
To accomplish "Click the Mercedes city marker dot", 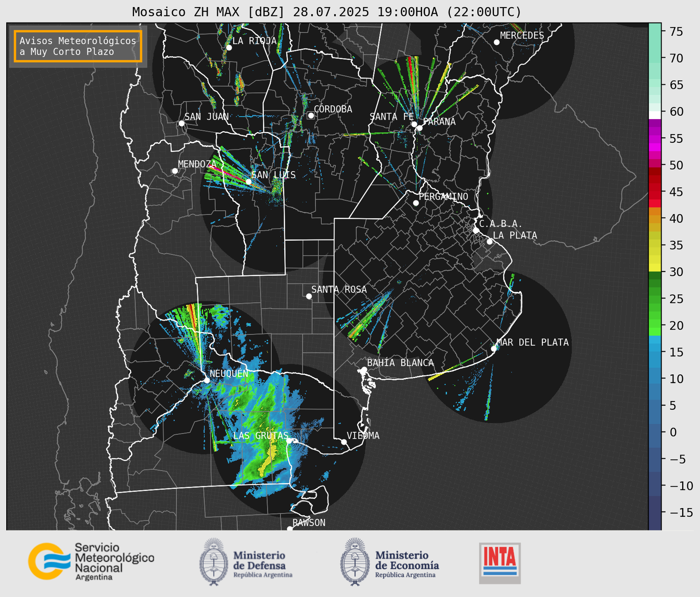I will tap(497, 42).
